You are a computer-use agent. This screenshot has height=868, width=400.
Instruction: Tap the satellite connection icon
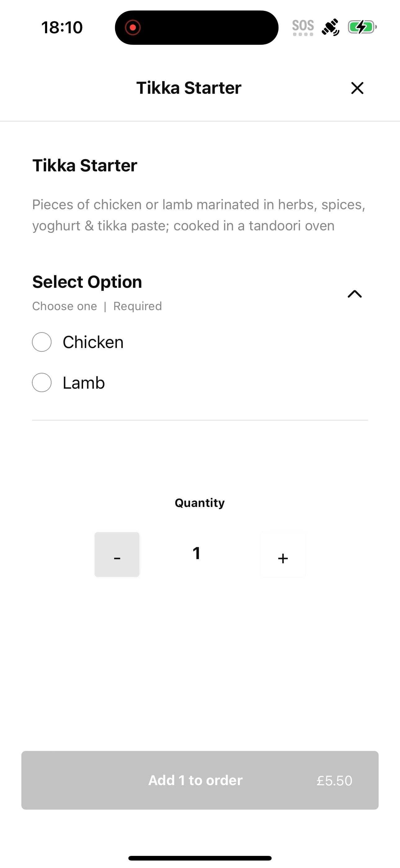point(330,27)
